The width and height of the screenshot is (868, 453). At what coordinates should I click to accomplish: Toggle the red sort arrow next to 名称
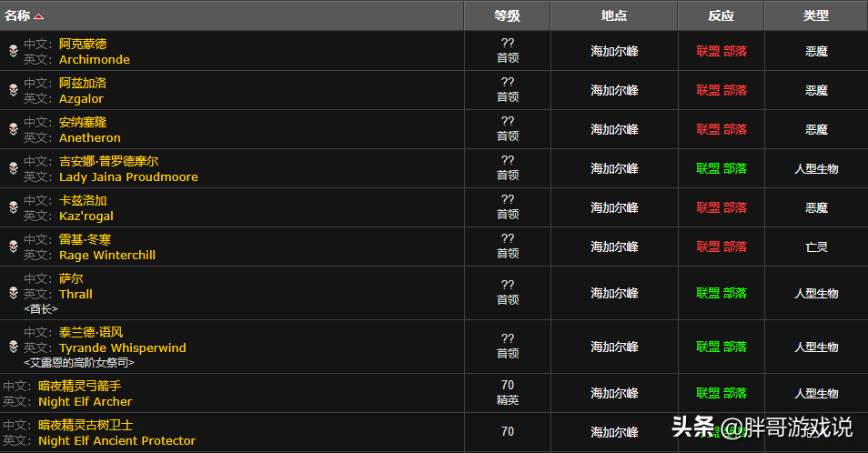point(38,16)
